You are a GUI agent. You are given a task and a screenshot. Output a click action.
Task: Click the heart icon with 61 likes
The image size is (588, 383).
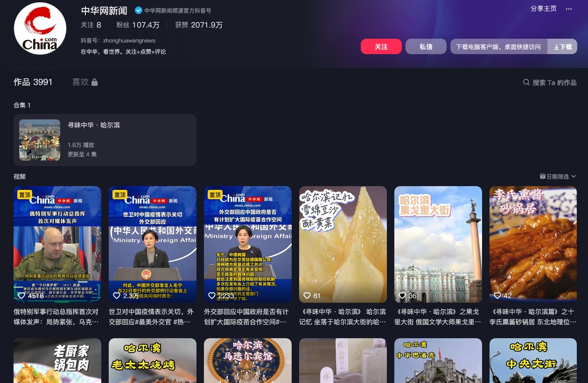pyautogui.click(x=307, y=296)
